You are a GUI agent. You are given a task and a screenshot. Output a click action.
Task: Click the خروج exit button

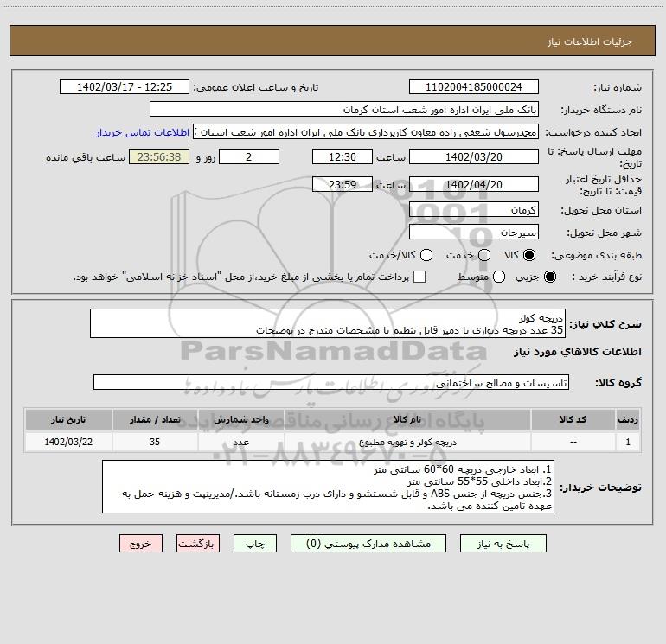click(x=141, y=544)
